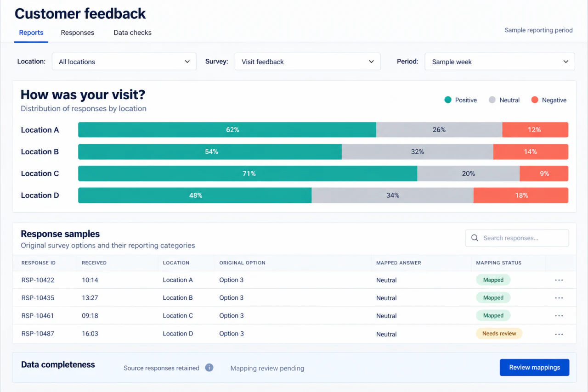This screenshot has width=588, height=392.
Task: Click the Received column header
Action: pyautogui.click(x=94, y=263)
